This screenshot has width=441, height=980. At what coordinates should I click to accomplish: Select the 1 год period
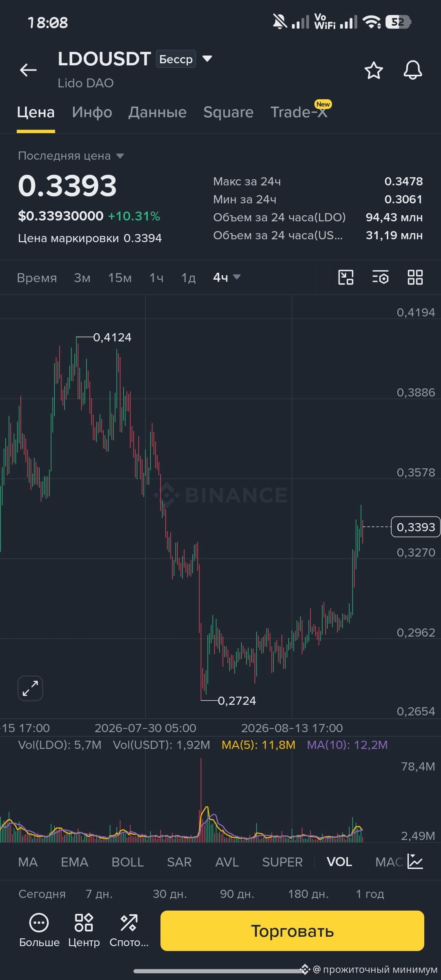pos(370,894)
